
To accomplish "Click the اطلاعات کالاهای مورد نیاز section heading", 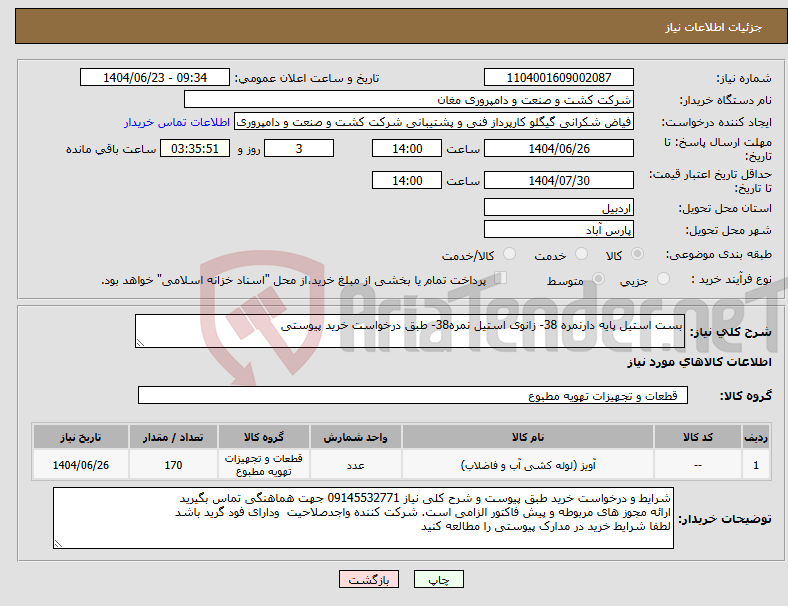I will pyautogui.click(x=699, y=362).
